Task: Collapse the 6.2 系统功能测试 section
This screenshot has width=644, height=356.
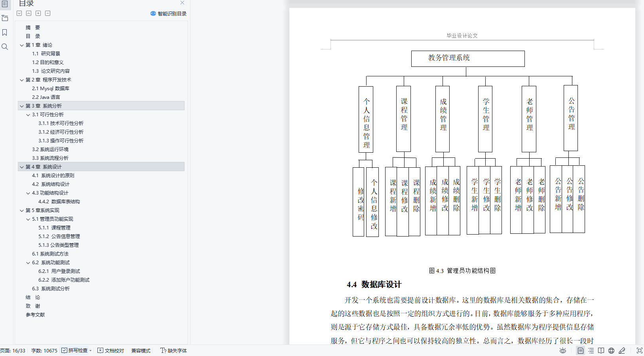Action: [x=28, y=263]
